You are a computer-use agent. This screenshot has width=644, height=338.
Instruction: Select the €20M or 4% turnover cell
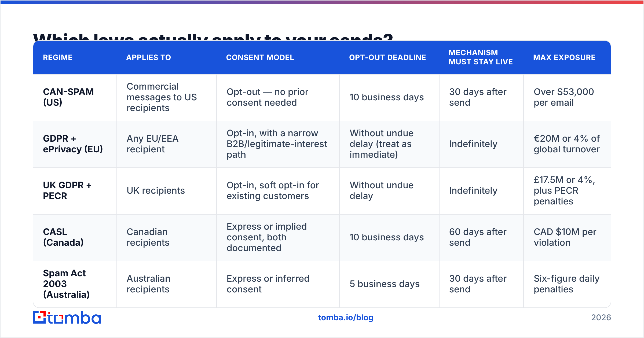point(567,144)
